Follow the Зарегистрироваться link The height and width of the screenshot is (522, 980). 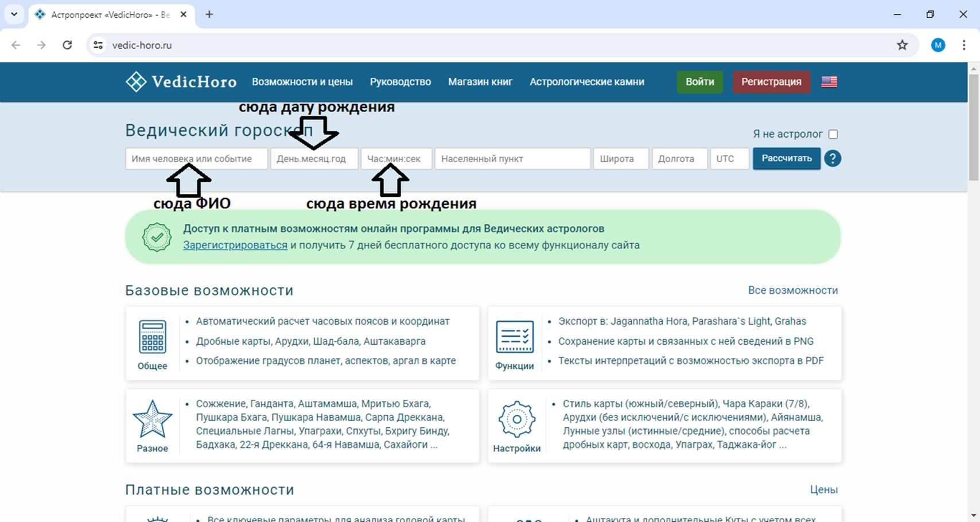coord(235,246)
